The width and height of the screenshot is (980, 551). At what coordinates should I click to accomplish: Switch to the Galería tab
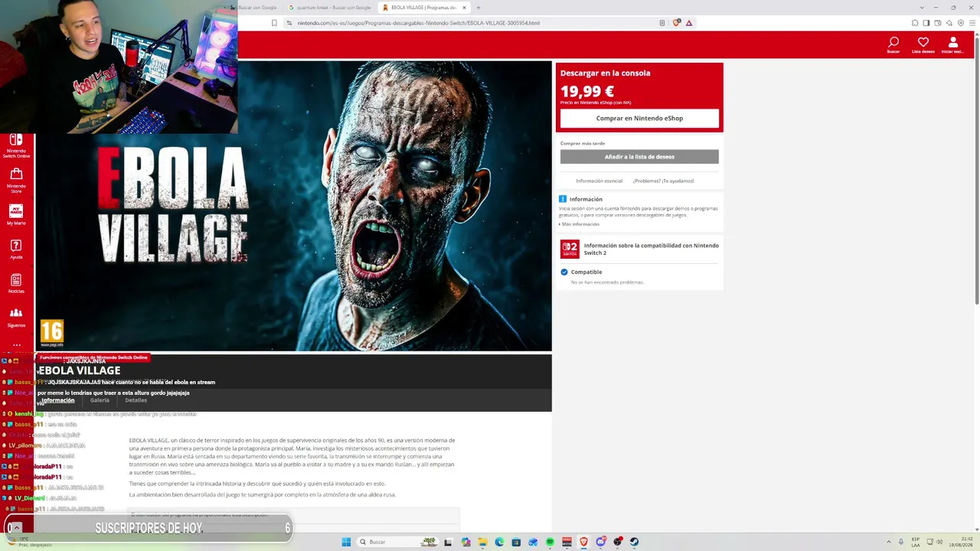point(100,400)
